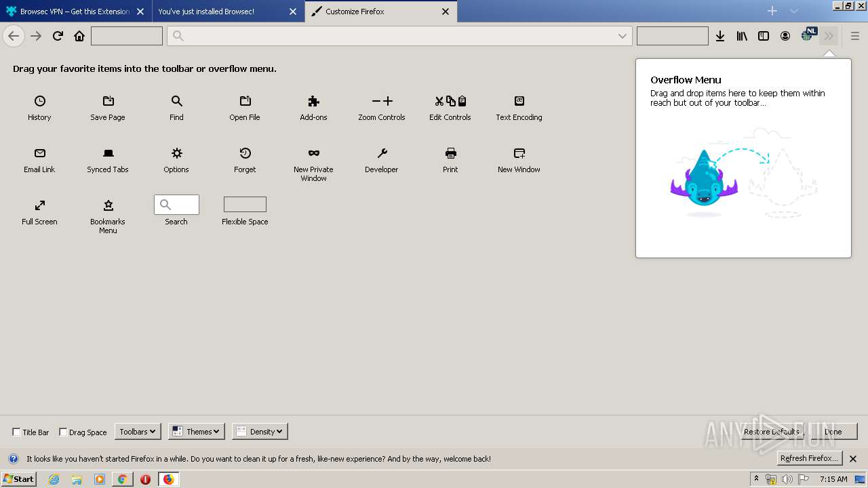Enable the Drag Space checkbox
The width and height of the screenshot is (868, 488).
coord(63,432)
